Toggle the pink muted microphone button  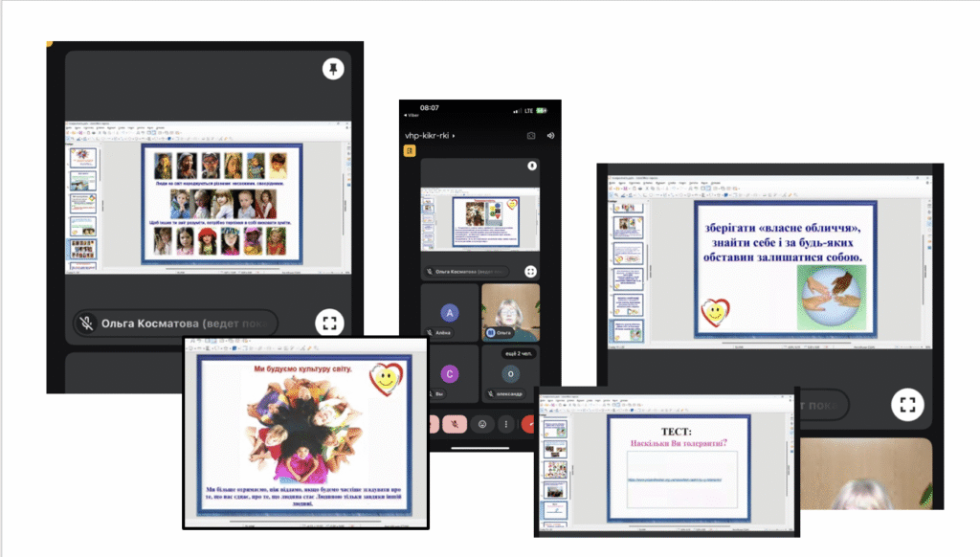(453, 423)
